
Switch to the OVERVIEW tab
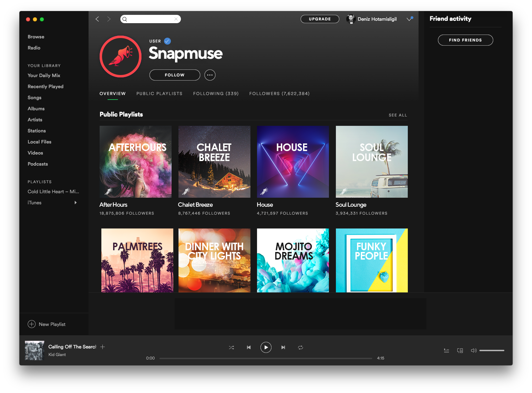pyautogui.click(x=113, y=94)
